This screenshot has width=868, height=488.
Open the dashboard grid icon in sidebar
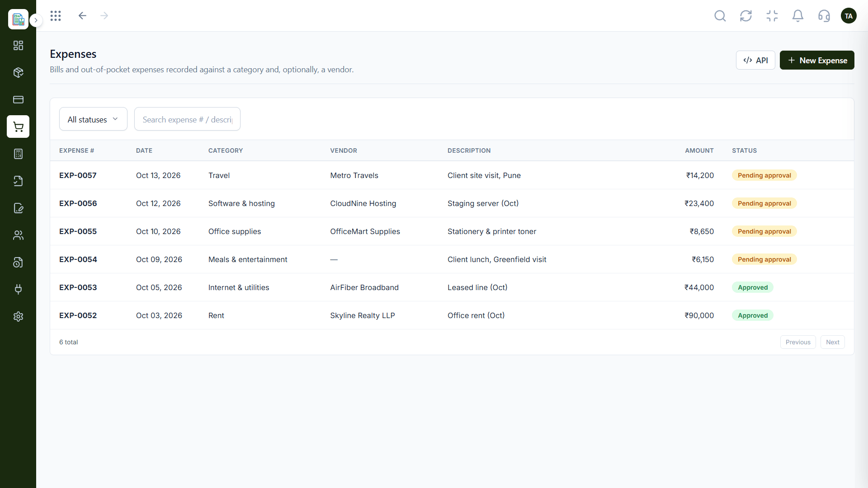pos(18,46)
